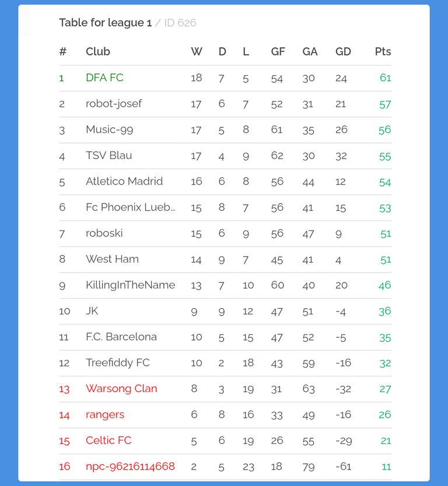Open the rangers club page
The image size is (448, 486).
105,415
